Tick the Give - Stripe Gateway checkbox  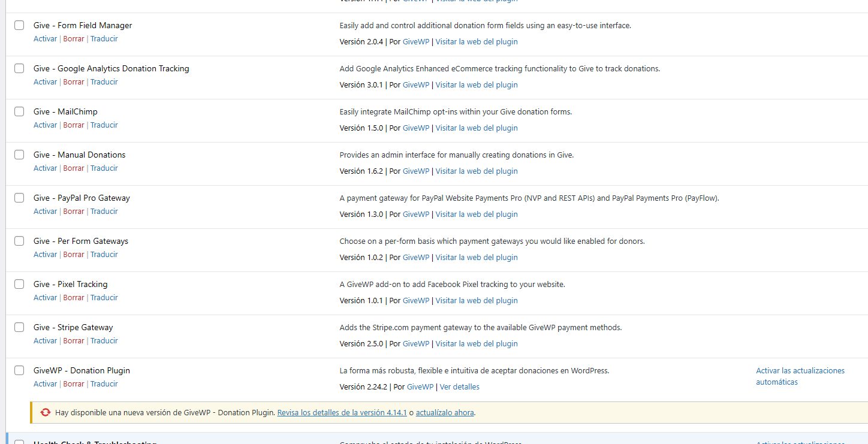point(19,327)
